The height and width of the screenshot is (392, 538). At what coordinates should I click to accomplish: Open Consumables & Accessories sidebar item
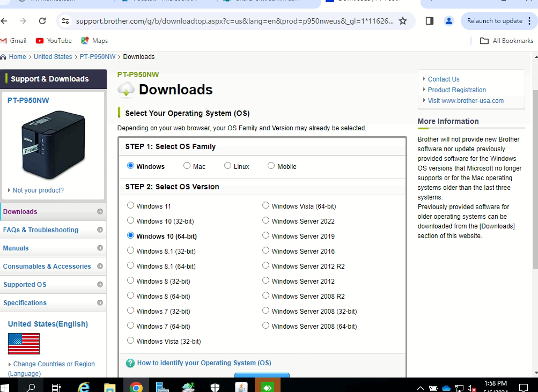[x=53, y=266]
